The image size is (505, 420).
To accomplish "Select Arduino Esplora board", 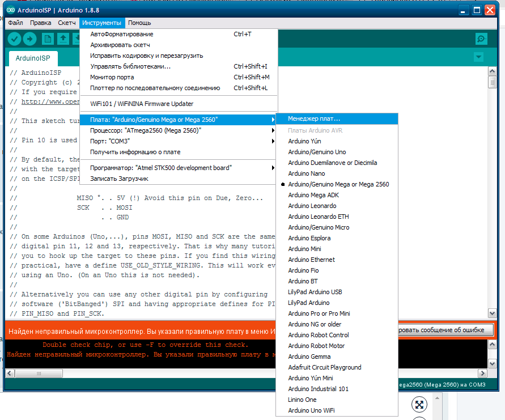I will pyautogui.click(x=337, y=238).
